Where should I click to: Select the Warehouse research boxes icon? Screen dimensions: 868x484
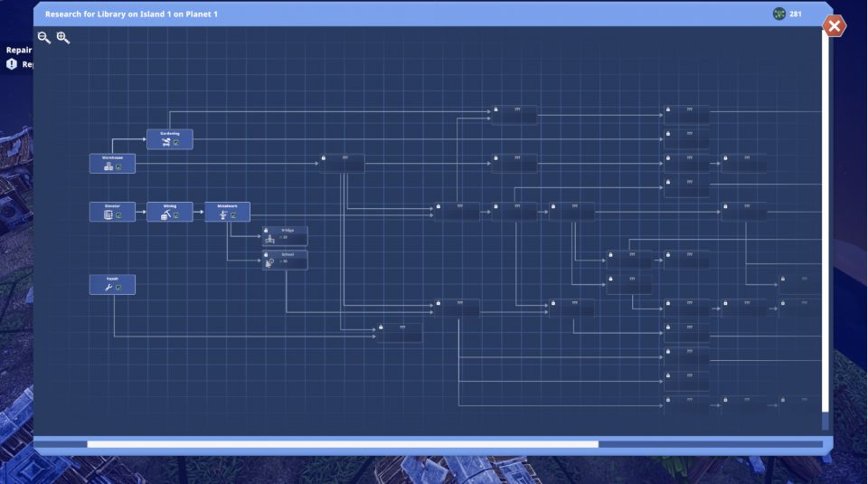pyautogui.click(x=108, y=166)
